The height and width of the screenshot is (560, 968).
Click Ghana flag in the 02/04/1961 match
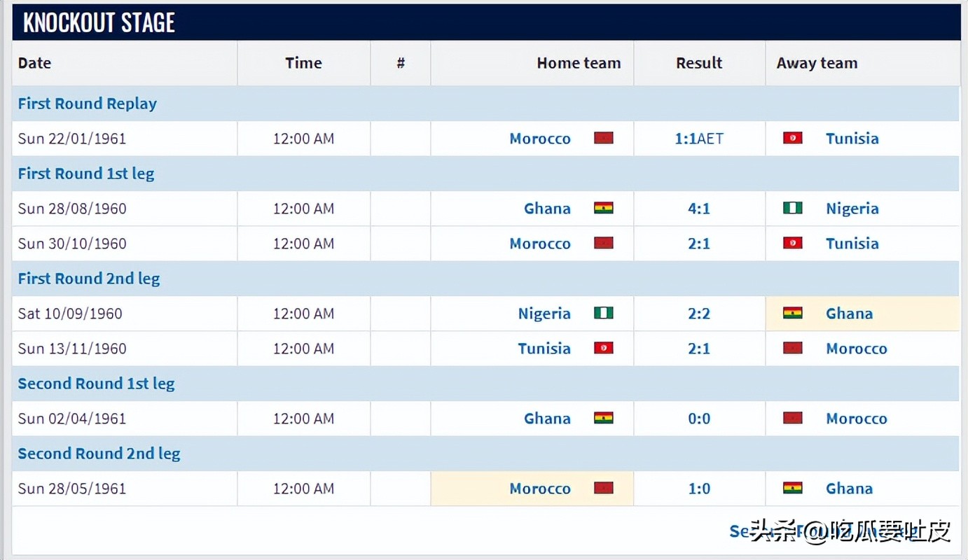pyautogui.click(x=603, y=418)
